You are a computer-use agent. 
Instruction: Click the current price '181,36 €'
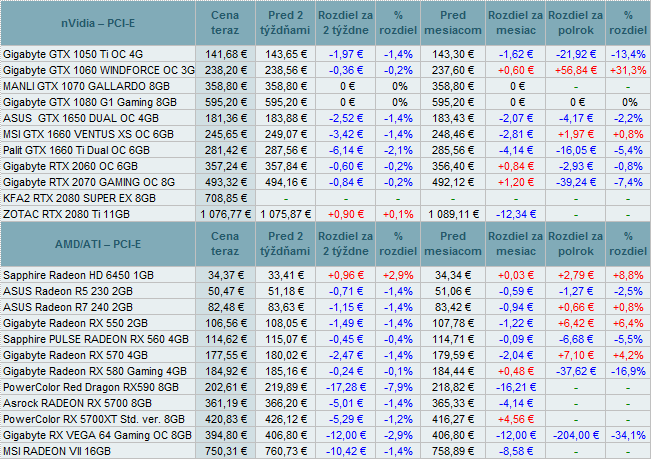(x=225, y=118)
